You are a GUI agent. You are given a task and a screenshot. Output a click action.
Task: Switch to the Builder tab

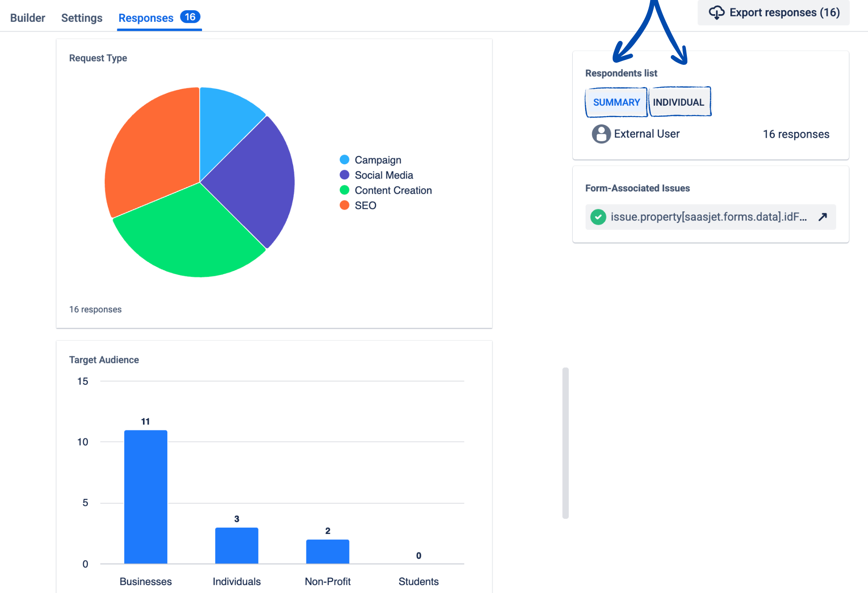[x=27, y=18]
